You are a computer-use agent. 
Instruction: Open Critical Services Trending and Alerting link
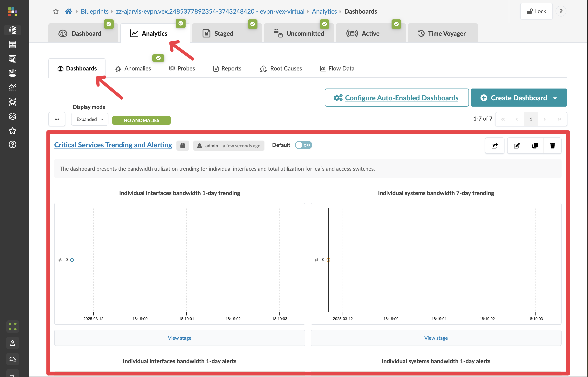click(113, 145)
